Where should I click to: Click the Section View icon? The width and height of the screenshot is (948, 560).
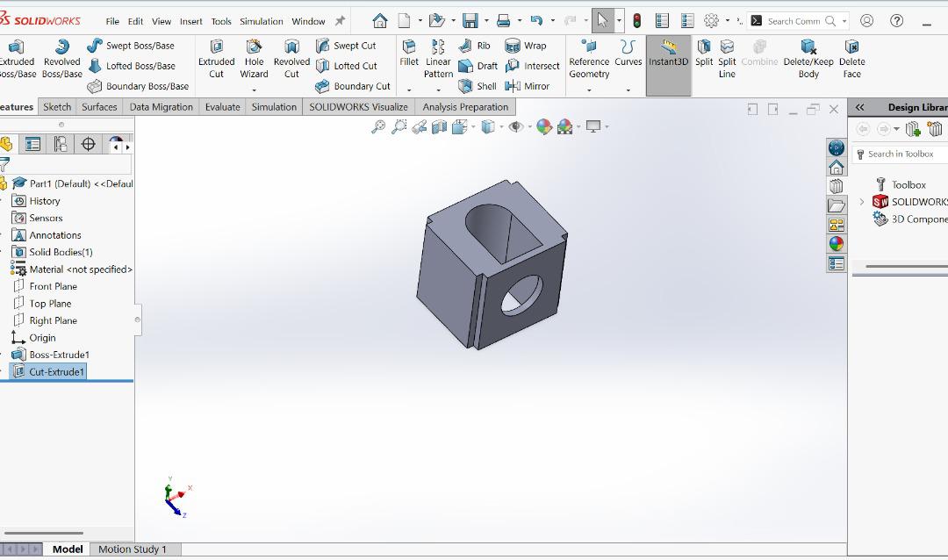[x=440, y=127]
